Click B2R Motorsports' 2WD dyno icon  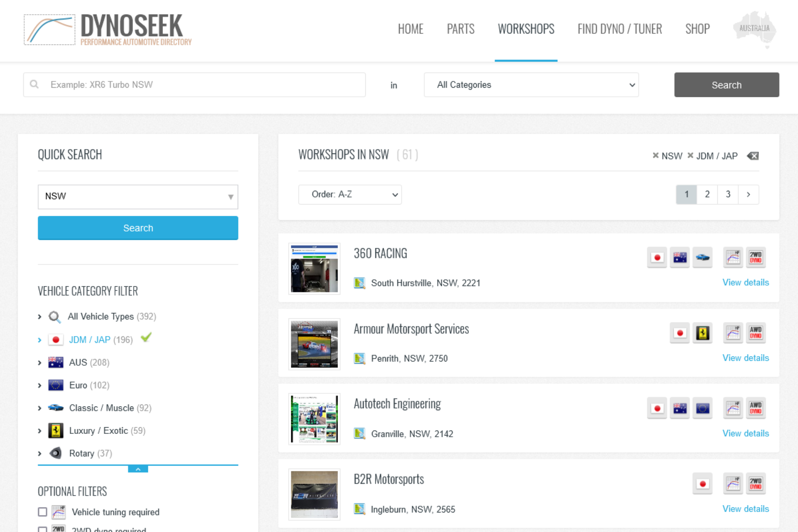point(756,484)
